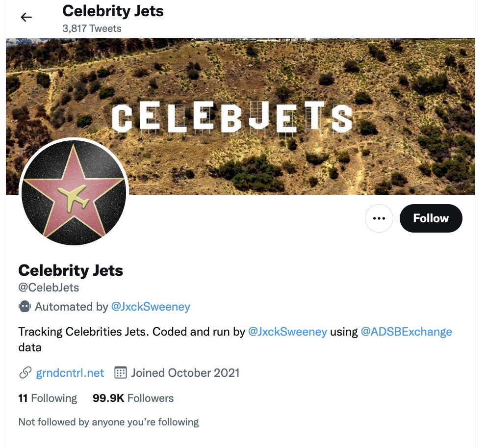The height and width of the screenshot is (448, 487).
Task: Open the grndcntrl.net website link
Action: pos(70,373)
